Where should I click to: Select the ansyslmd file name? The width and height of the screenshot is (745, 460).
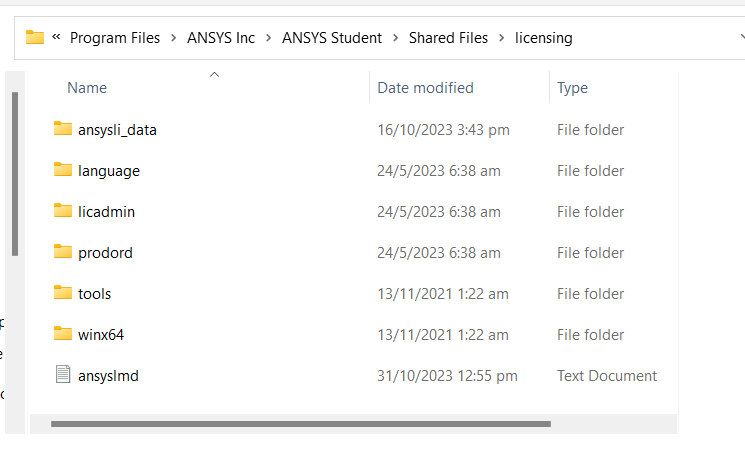(108, 376)
